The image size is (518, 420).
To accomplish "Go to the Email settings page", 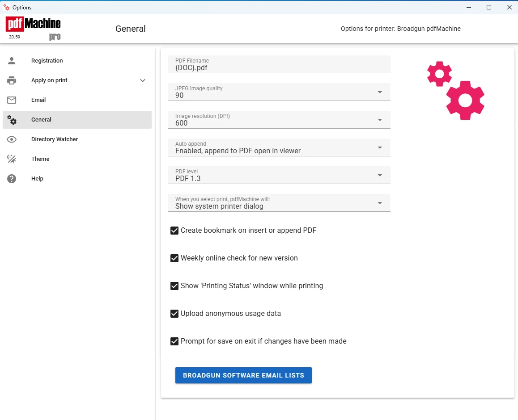I will coord(77,100).
